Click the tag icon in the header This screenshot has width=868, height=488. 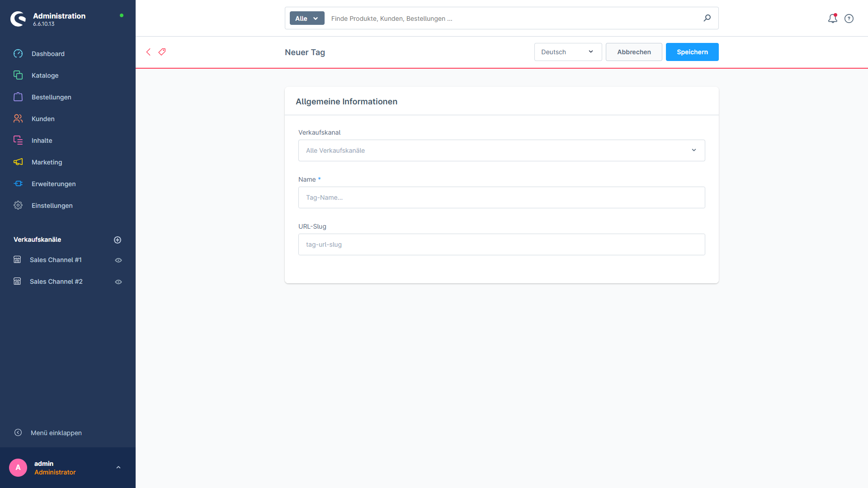[x=162, y=52]
